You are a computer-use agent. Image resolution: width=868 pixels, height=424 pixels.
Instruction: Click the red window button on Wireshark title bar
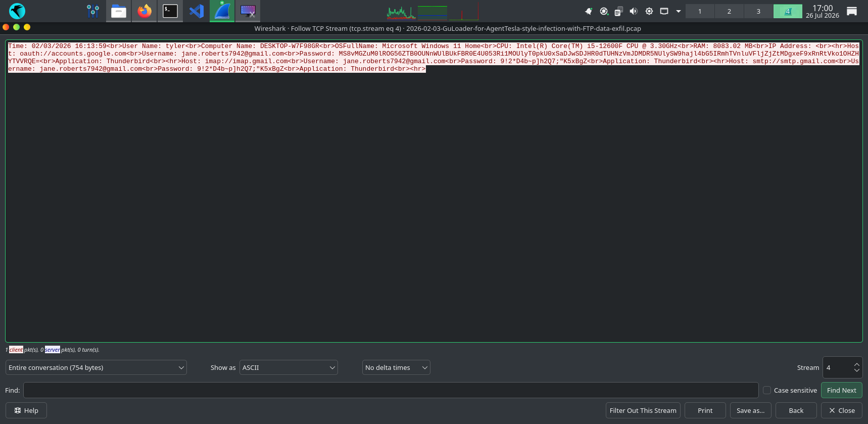point(6,27)
